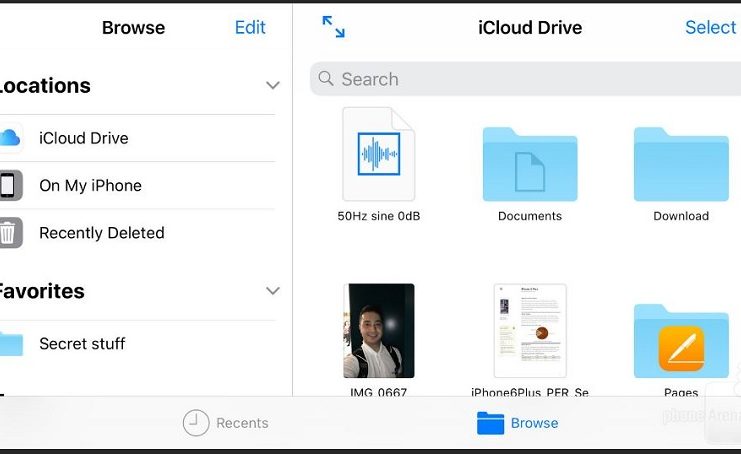Viewport: 741px width, 454px height.
Task: Click the Recently Deleted trash icon
Action: tap(9, 233)
